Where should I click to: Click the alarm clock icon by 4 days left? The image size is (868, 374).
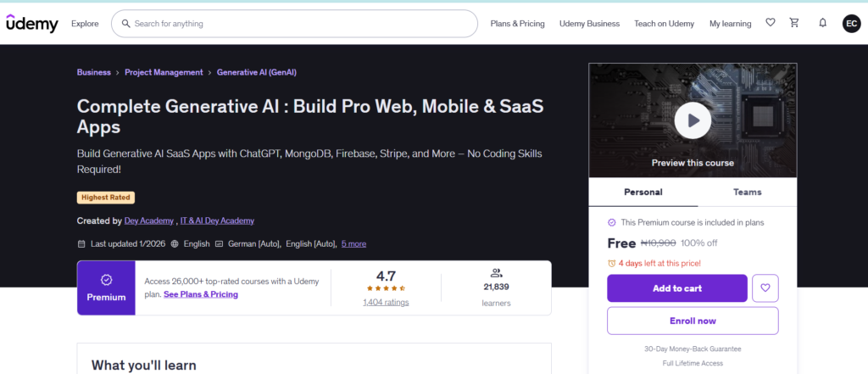[x=612, y=263]
